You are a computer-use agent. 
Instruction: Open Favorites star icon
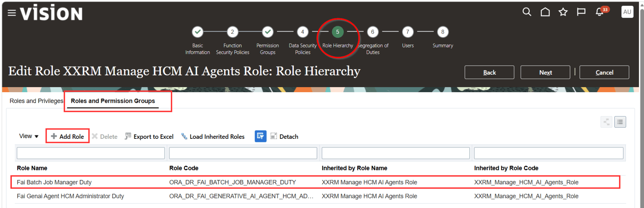563,12
